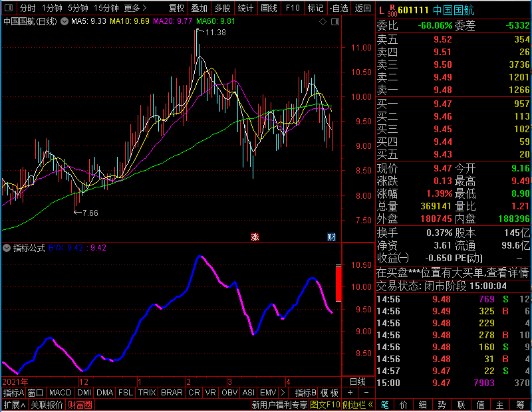Select 指标A indicator group
532x412 pixels.
click(x=13, y=393)
